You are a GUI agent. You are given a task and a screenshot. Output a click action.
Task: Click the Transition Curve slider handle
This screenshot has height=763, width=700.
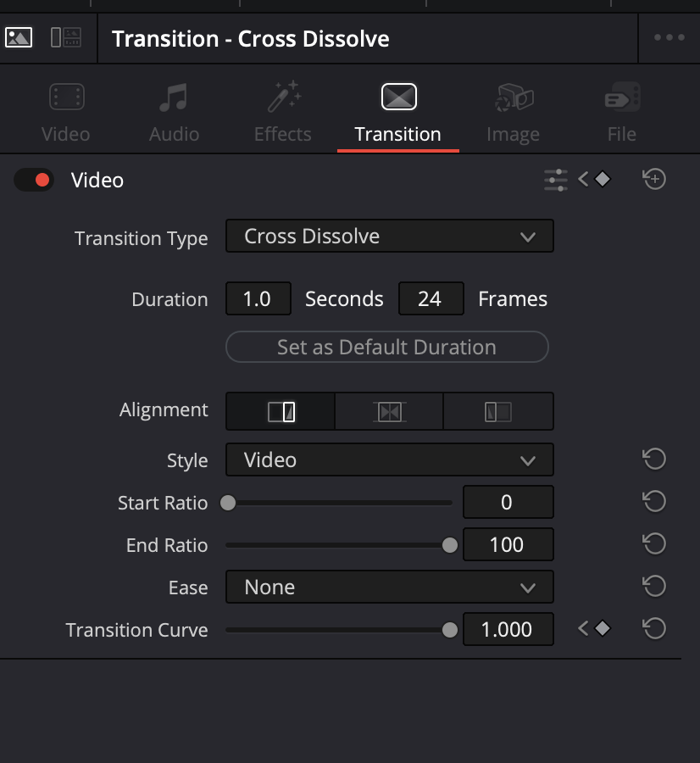tap(450, 630)
